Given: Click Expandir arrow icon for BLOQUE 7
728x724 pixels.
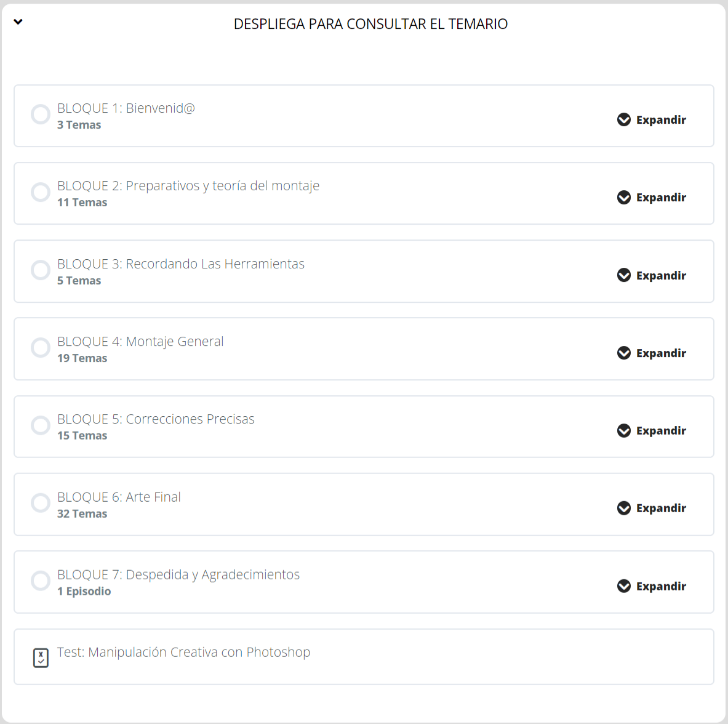Looking at the screenshot, I should [x=624, y=586].
